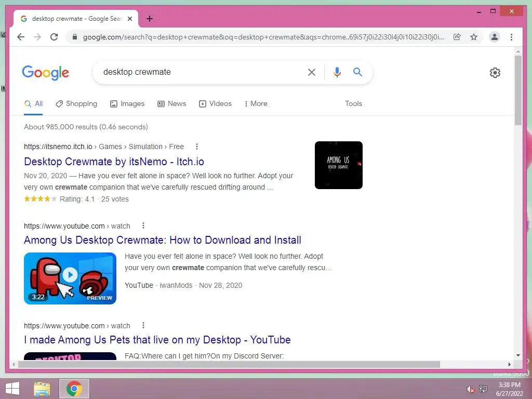The width and height of the screenshot is (532, 399).
Task: Open Chrome's three-dot menu
Action: 511,37
